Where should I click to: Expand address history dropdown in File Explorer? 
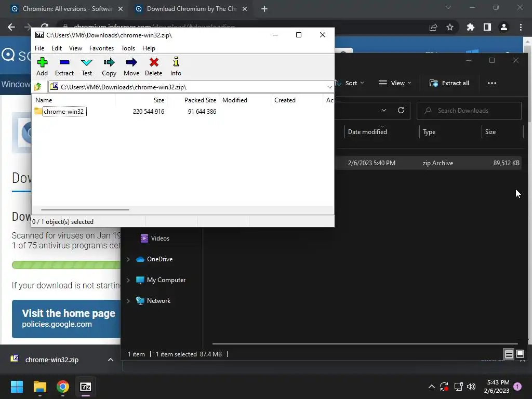pos(384,110)
